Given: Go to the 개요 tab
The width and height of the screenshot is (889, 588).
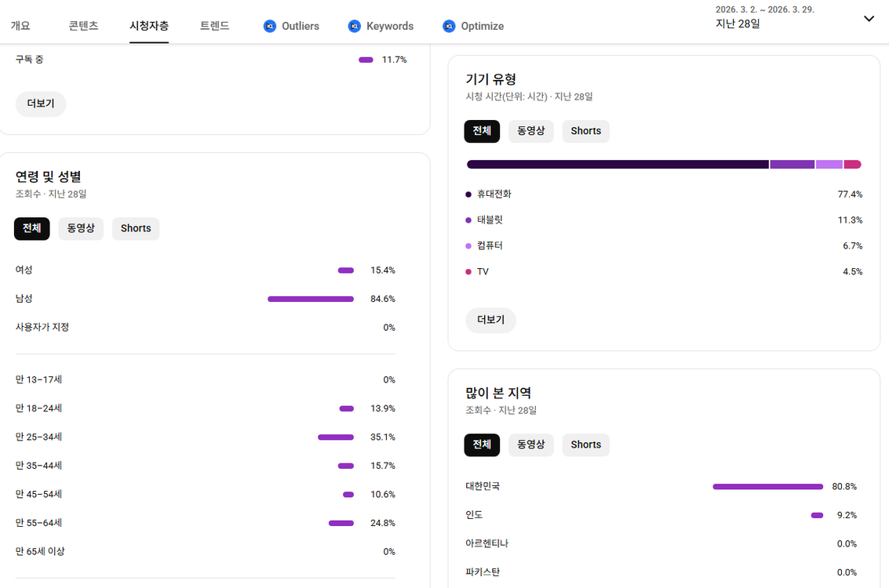Looking at the screenshot, I should [20, 26].
